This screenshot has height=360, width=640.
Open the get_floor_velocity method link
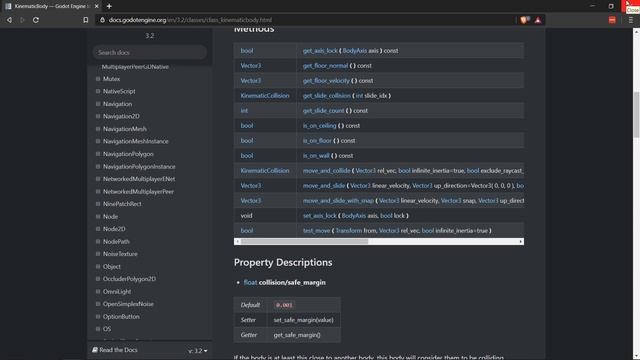point(326,80)
